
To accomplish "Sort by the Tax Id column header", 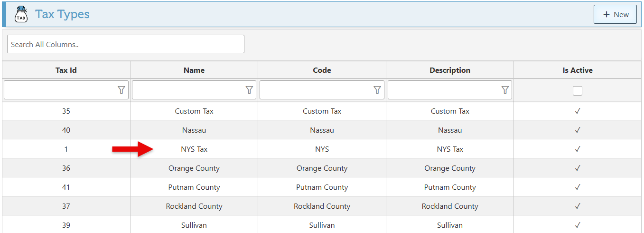I will coord(66,70).
